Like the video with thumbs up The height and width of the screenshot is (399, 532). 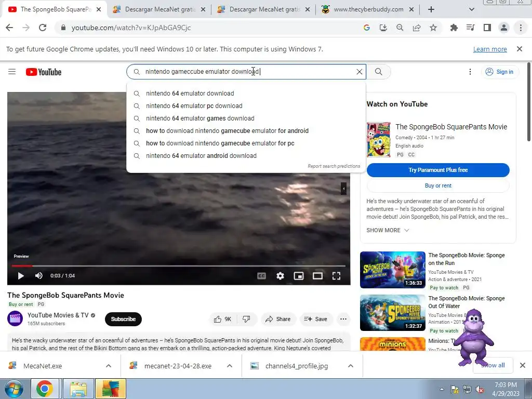pos(222,319)
